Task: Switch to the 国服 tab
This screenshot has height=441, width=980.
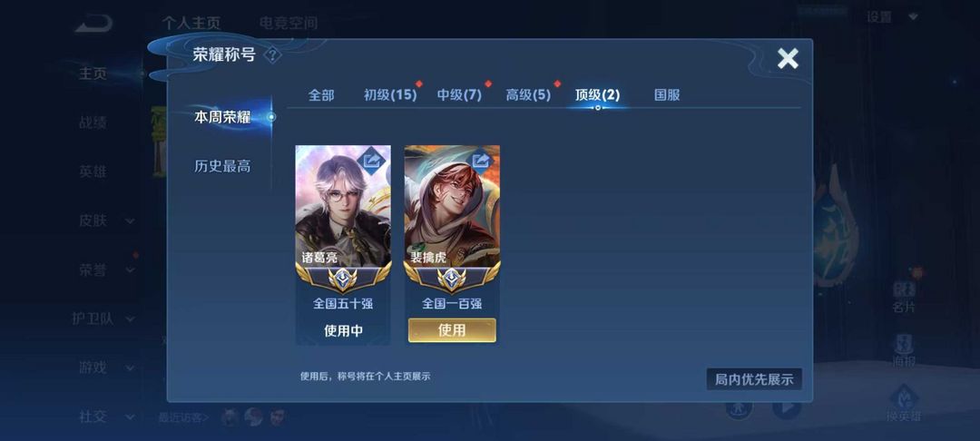Action: pos(667,95)
